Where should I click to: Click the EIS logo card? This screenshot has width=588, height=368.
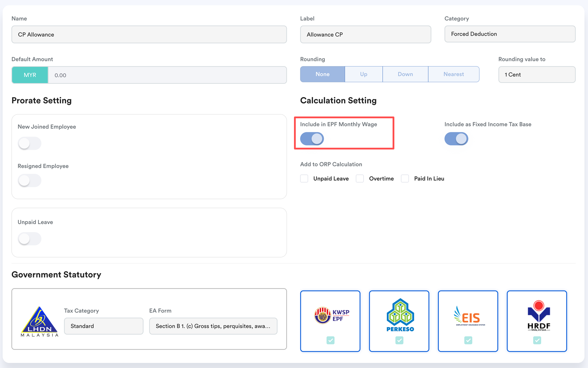(468, 316)
